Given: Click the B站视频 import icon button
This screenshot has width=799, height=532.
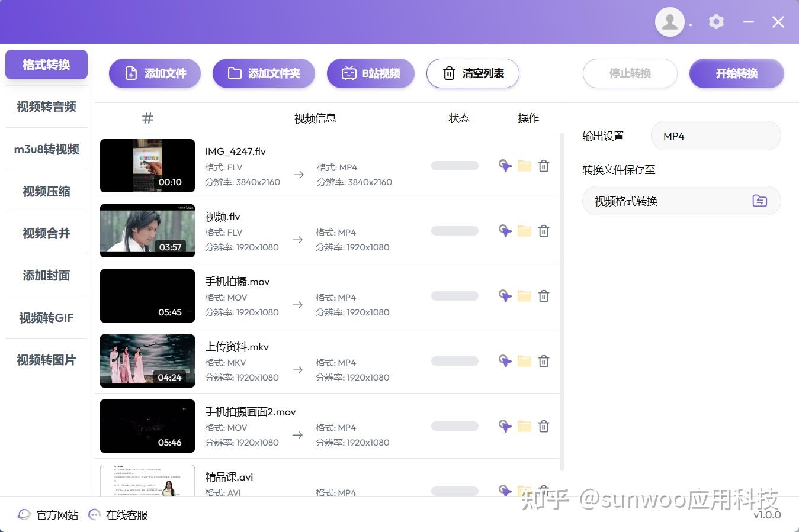Looking at the screenshot, I should tap(349, 73).
